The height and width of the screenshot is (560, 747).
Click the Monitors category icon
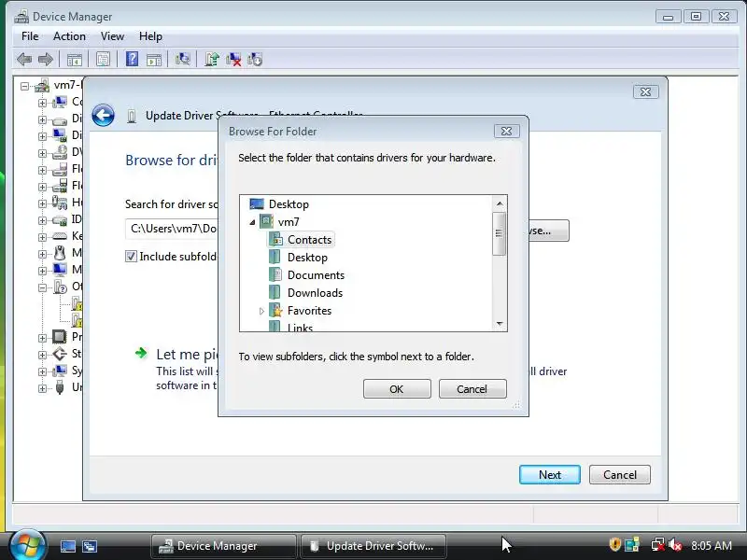point(60,271)
